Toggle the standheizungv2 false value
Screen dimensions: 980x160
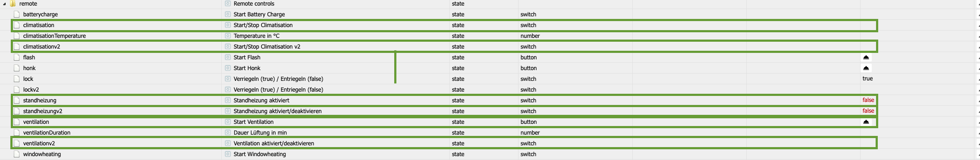[x=868, y=111]
